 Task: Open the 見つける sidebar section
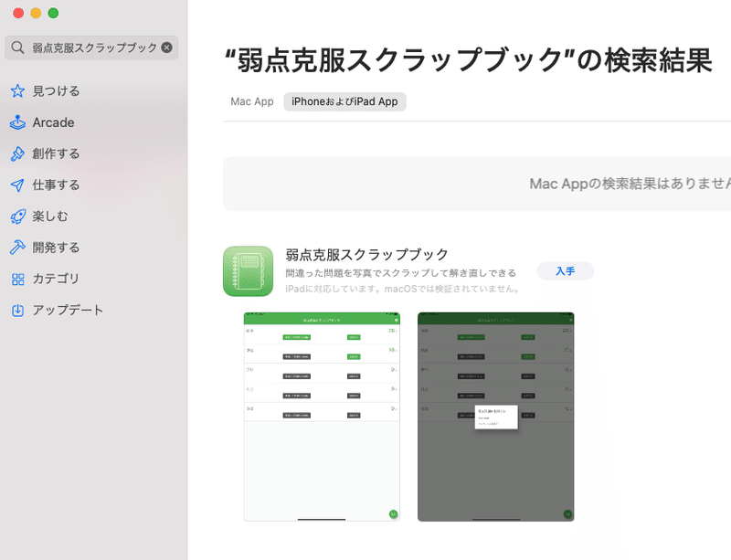(56, 91)
